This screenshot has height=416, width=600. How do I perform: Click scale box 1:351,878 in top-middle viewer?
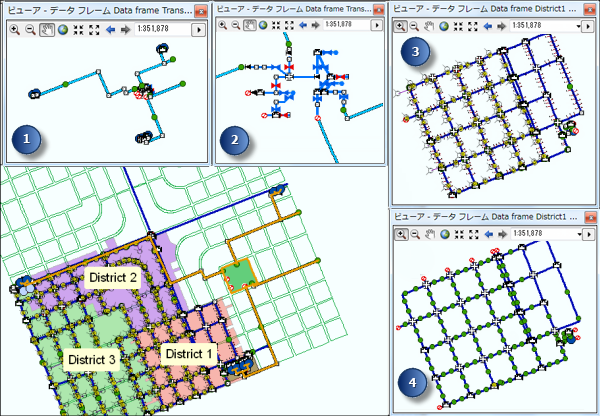(346, 24)
